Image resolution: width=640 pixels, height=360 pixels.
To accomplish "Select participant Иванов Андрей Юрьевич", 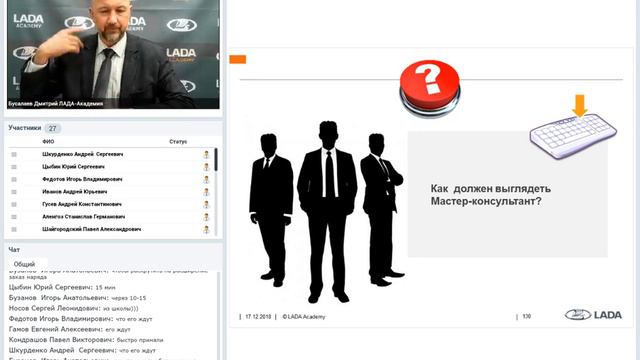I will coord(75,191).
